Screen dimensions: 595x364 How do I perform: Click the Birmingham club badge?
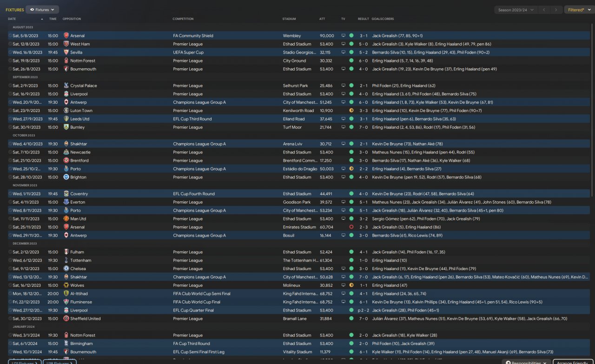(66, 344)
